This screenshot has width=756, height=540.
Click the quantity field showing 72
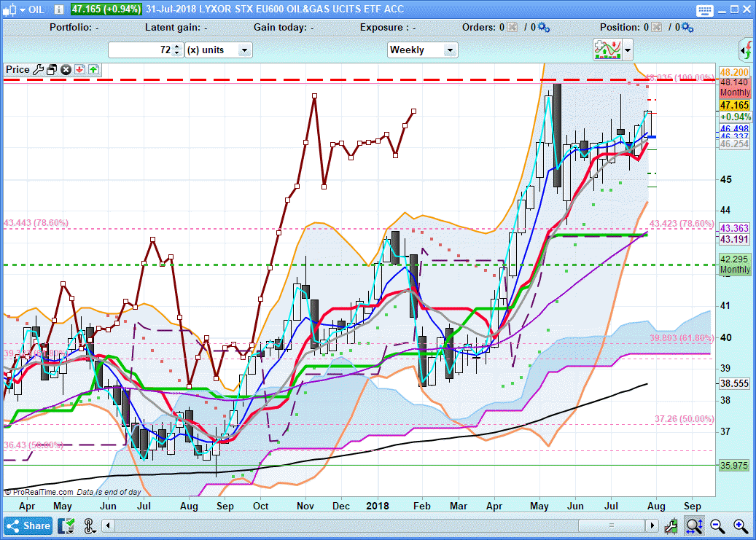141,50
